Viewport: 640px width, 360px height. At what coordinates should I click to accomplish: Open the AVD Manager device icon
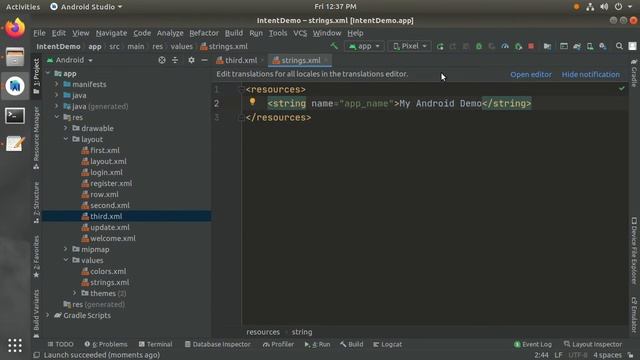click(590, 47)
